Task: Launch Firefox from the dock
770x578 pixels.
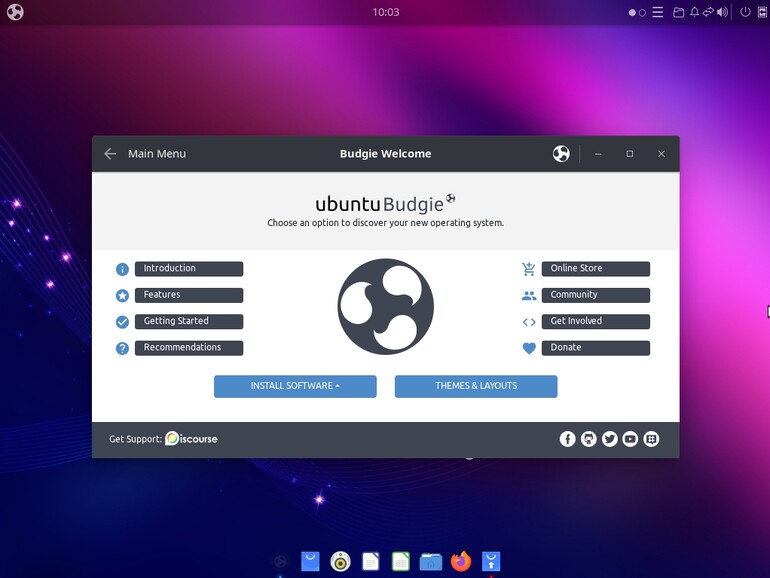Action: [461, 561]
